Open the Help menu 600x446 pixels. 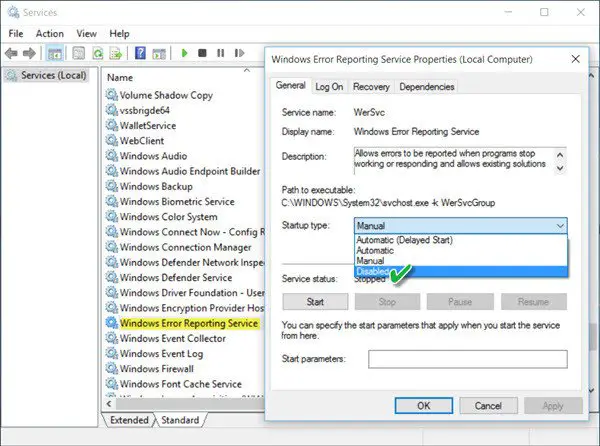tap(119, 34)
